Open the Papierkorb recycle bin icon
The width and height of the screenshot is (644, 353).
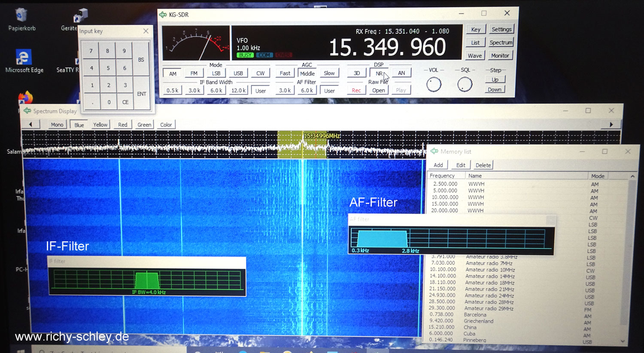[21, 16]
